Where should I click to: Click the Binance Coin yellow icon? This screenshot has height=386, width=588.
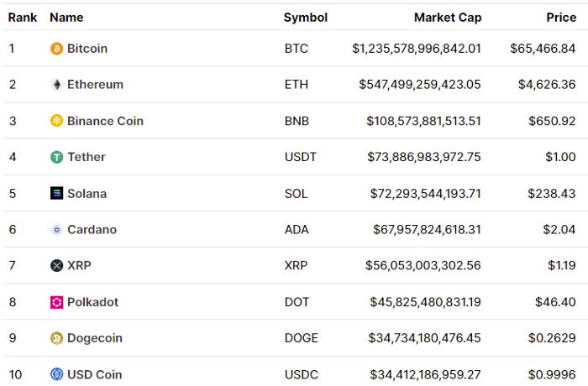[56, 121]
